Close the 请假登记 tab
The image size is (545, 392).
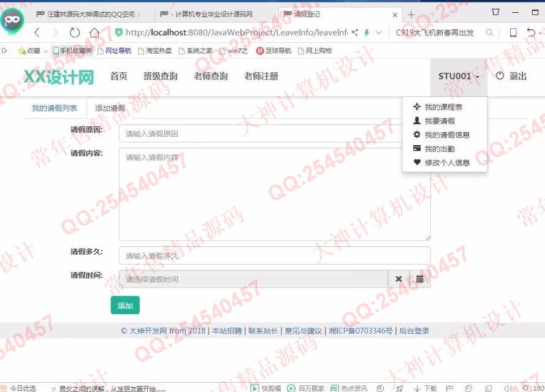click(x=395, y=15)
